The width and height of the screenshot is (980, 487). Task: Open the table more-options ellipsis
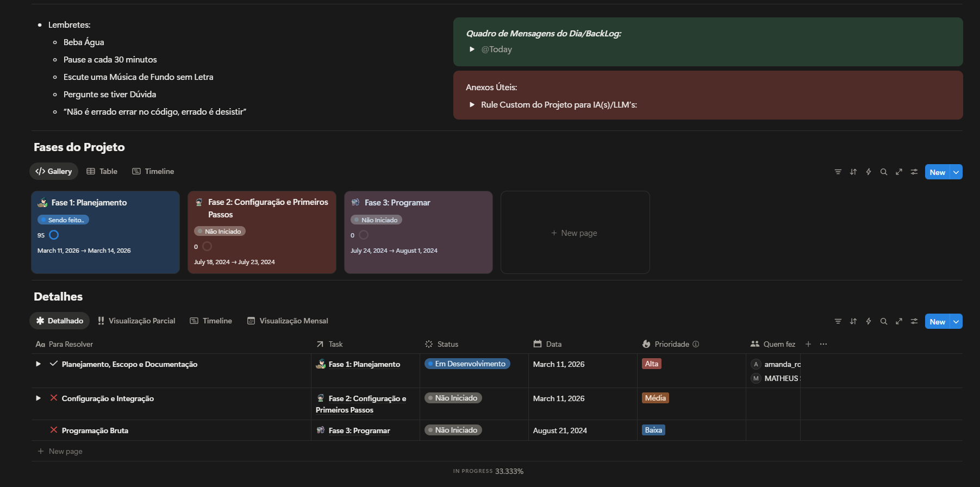823,344
